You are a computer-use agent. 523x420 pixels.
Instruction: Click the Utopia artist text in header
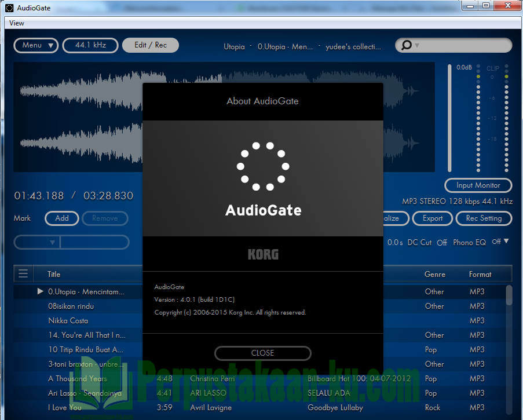[x=234, y=47]
